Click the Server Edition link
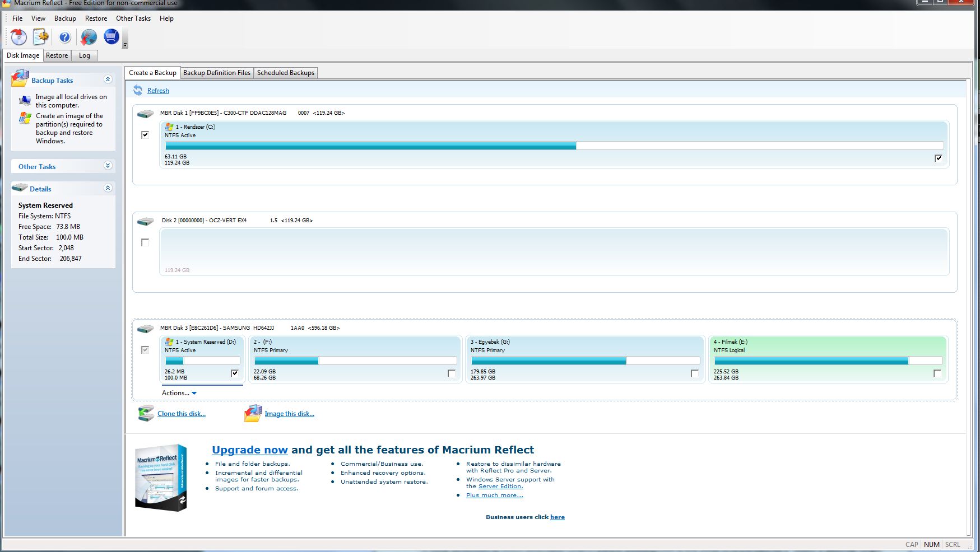Viewport: 980px width, 552px height. click(x=500, y=486)
